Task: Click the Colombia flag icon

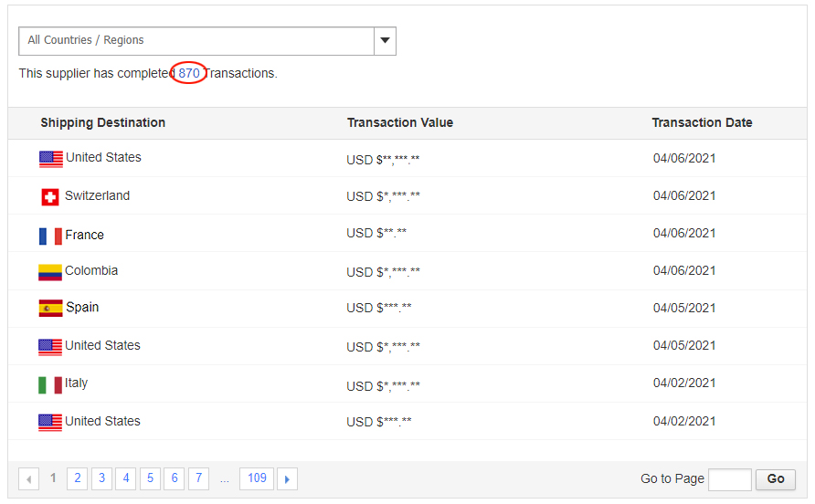Action: tap(50, 272)
